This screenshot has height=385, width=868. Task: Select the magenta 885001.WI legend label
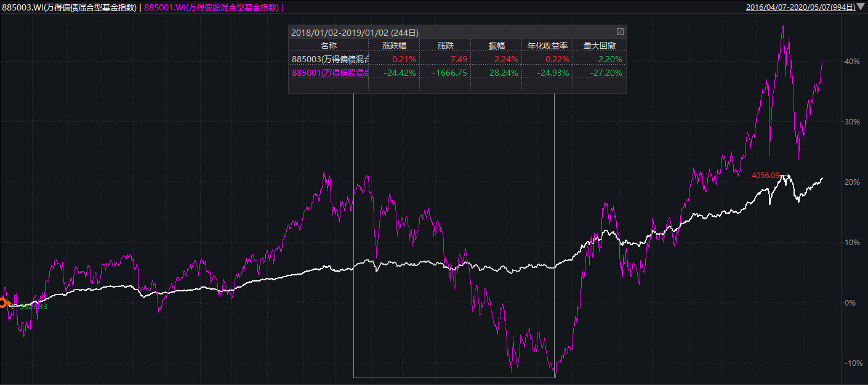pos(211,7)
